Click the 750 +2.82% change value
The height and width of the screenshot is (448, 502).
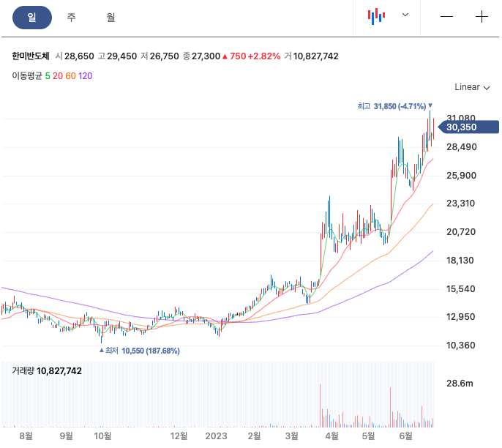pos(251,56)
